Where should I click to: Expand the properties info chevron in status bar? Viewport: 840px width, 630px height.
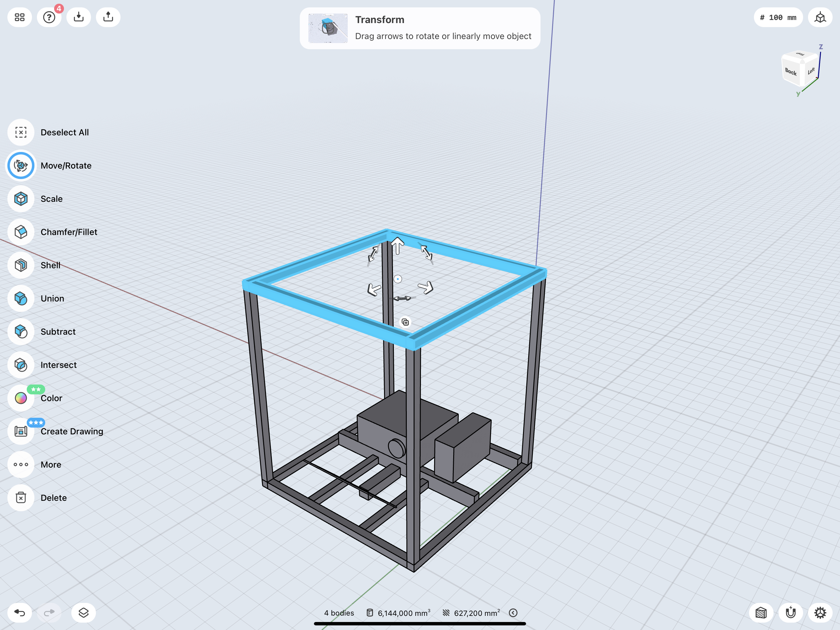(x=513, y=613)
